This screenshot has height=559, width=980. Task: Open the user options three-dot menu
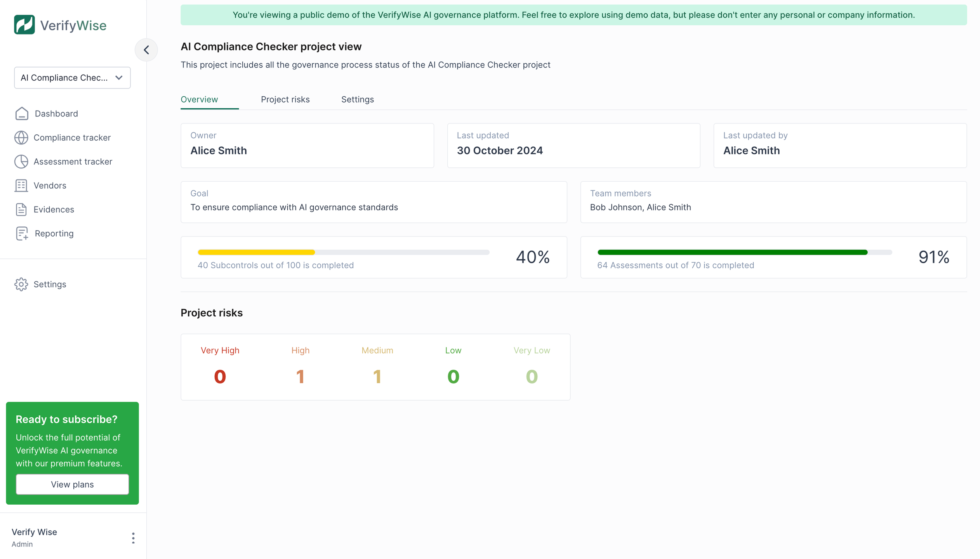point(133,538)
